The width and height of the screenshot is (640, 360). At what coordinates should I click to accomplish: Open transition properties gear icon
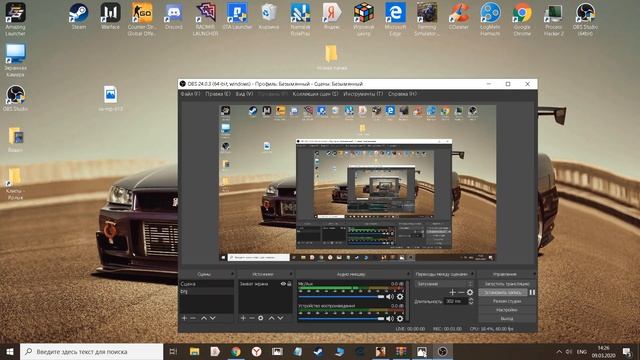470,292
